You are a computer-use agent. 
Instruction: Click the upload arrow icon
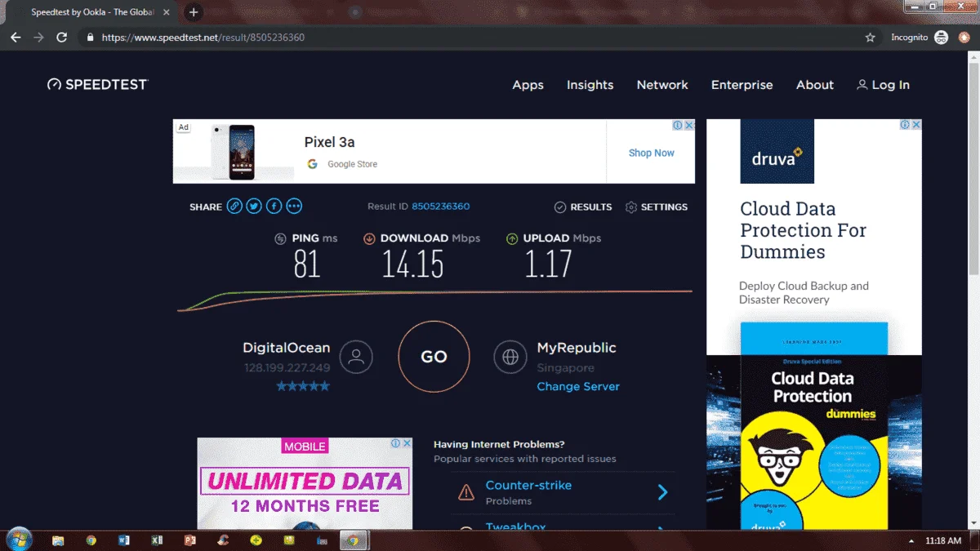[x=512, y=238]
